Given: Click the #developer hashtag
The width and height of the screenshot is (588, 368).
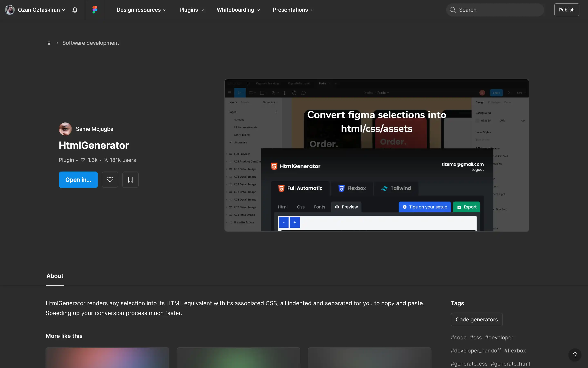Looking at the screenshot, I should (499, 337).
